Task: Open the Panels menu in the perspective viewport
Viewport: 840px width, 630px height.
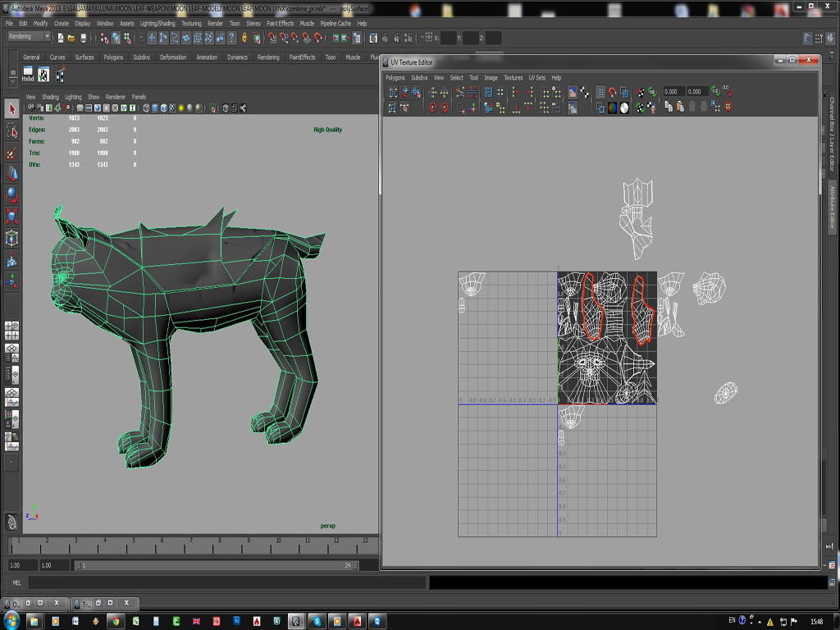Action: pos(137,96)
